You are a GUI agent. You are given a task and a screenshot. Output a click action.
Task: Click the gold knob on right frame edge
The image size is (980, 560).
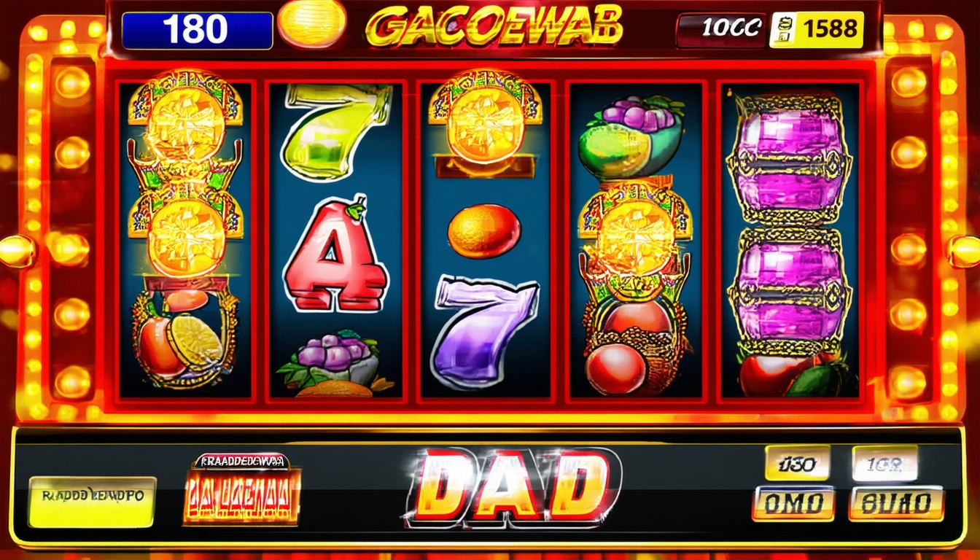click(964, 252)
